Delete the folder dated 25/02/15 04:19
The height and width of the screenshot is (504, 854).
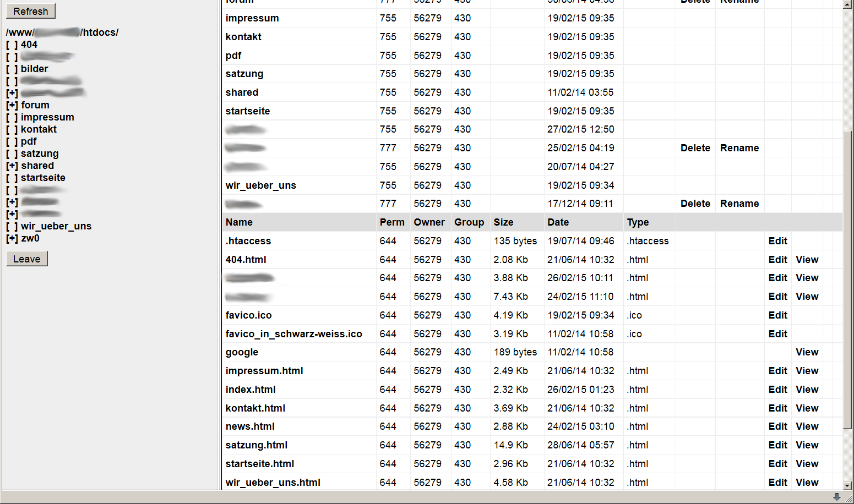coord(695,148)
